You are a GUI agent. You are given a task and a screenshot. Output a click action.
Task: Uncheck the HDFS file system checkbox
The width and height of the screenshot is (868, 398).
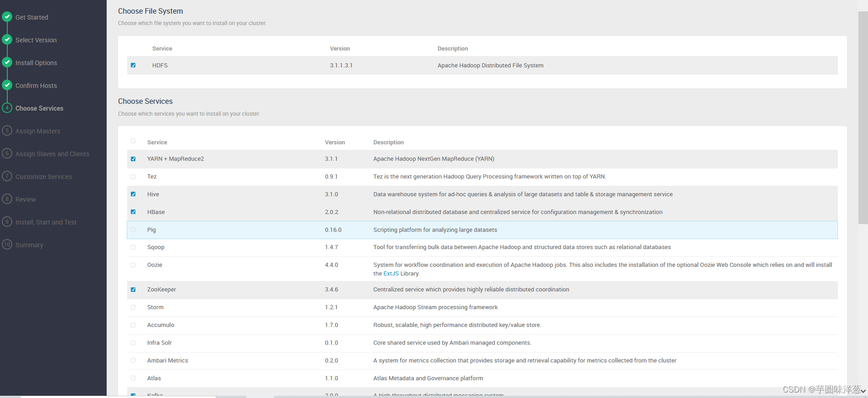[x=133, y=65]
